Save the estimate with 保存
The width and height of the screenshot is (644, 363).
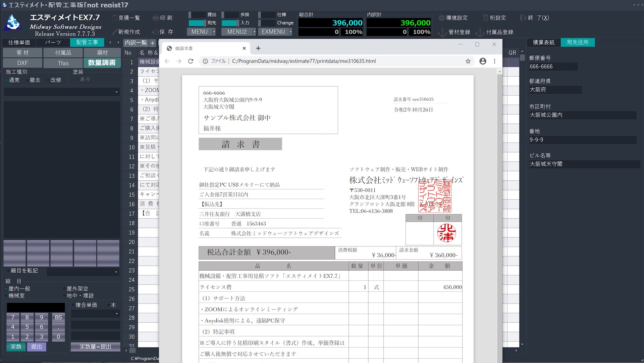tap(163, 32)
